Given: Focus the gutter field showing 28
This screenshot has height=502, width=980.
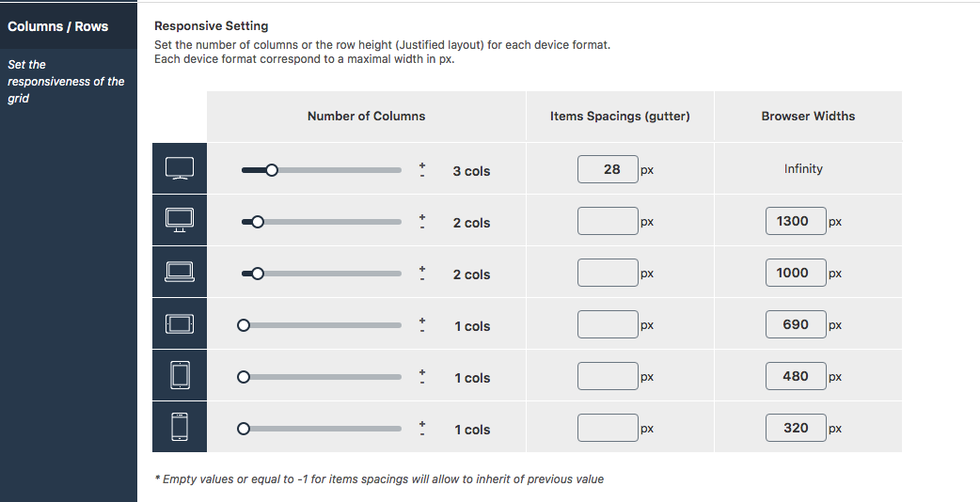Looking at the screenshot, I should pos(608,169).
